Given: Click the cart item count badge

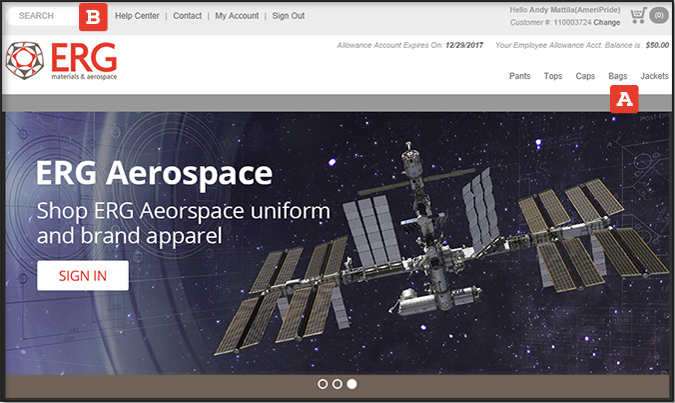Looking at the screenshot, I should (659, 16).
